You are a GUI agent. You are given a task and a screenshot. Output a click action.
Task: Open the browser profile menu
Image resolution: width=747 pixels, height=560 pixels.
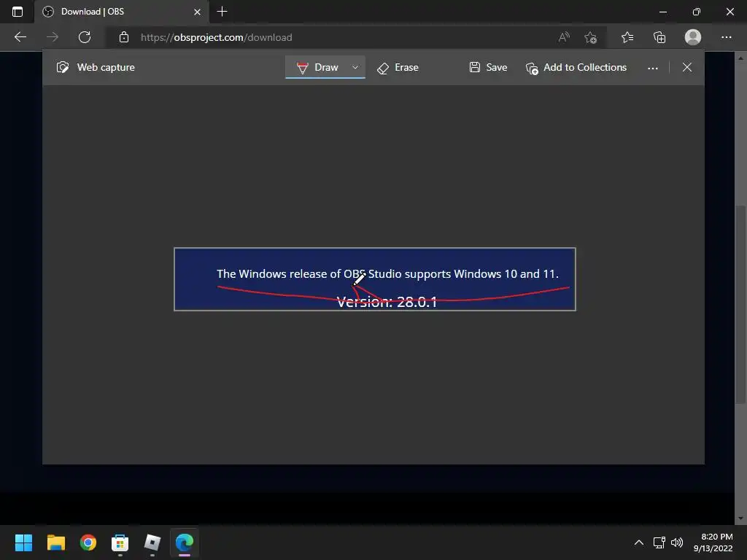point(693,37)
